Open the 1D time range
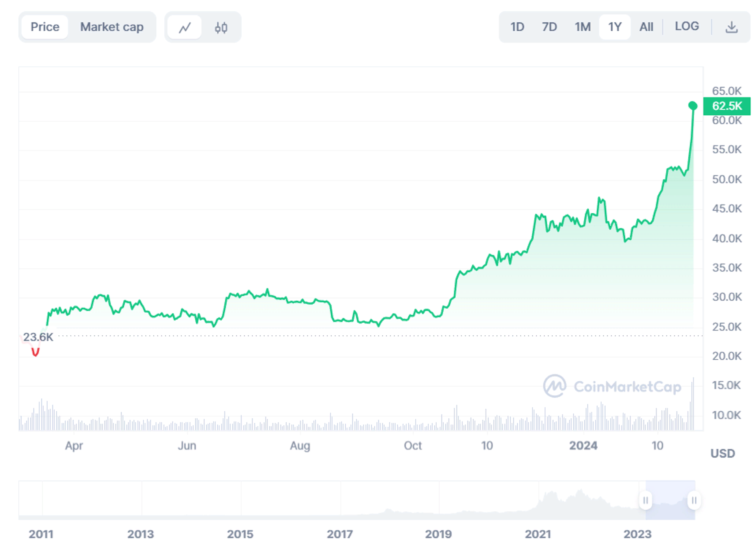 (517, 26)
